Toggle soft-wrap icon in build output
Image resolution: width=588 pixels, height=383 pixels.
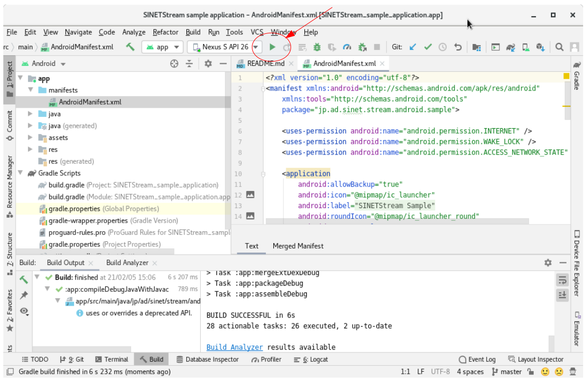(563, 280)
